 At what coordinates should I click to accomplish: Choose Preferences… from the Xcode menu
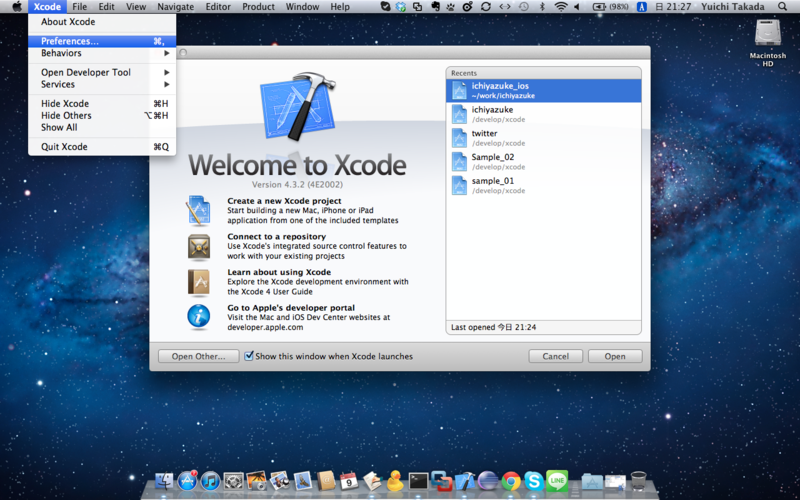click(102, 41)
